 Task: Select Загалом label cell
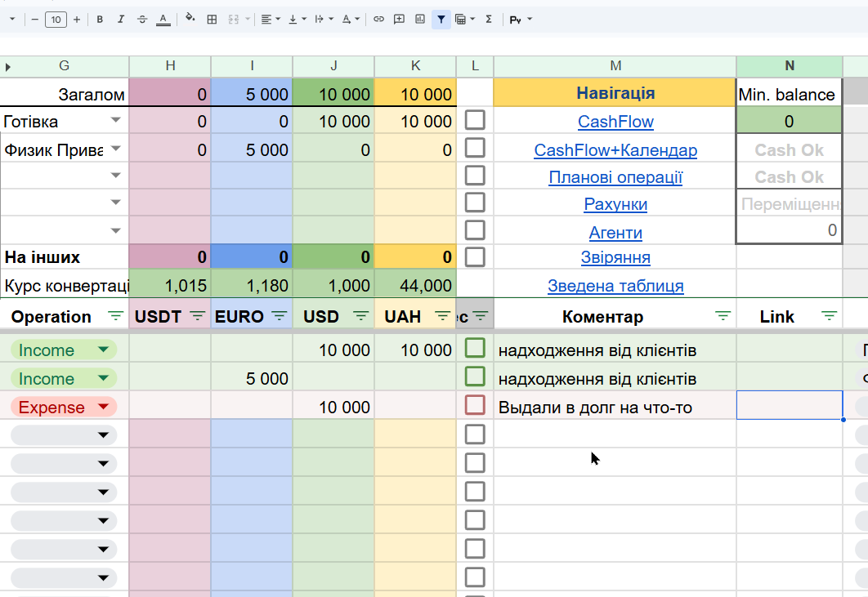[x=65, y=93]
